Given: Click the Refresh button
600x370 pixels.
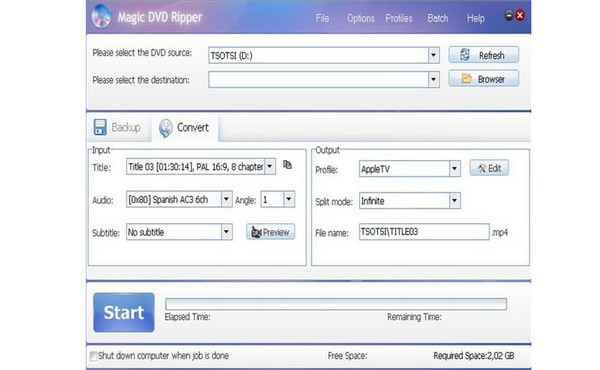Looking at the screenshot, I should coord(484,55).
